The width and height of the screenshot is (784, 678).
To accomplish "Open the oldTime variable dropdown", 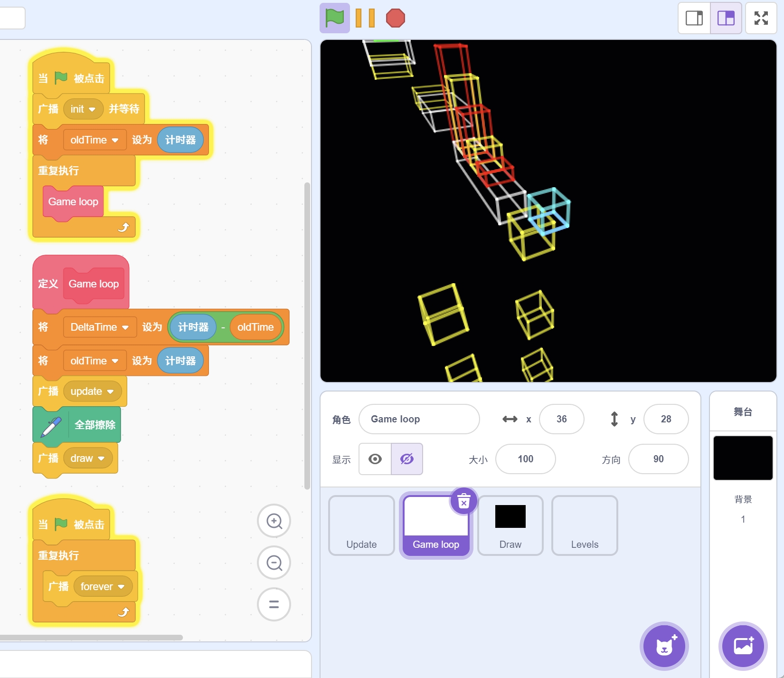I will [94, 140].
